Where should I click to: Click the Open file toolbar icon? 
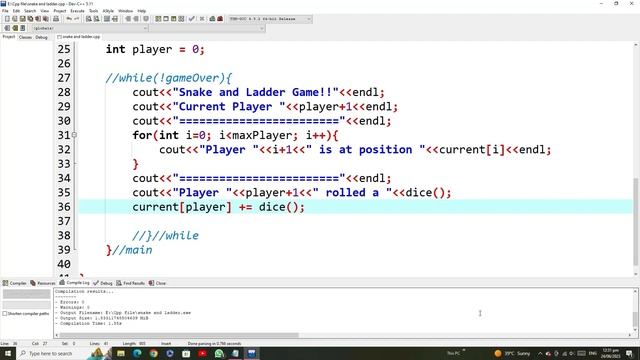tap(15, 19)
